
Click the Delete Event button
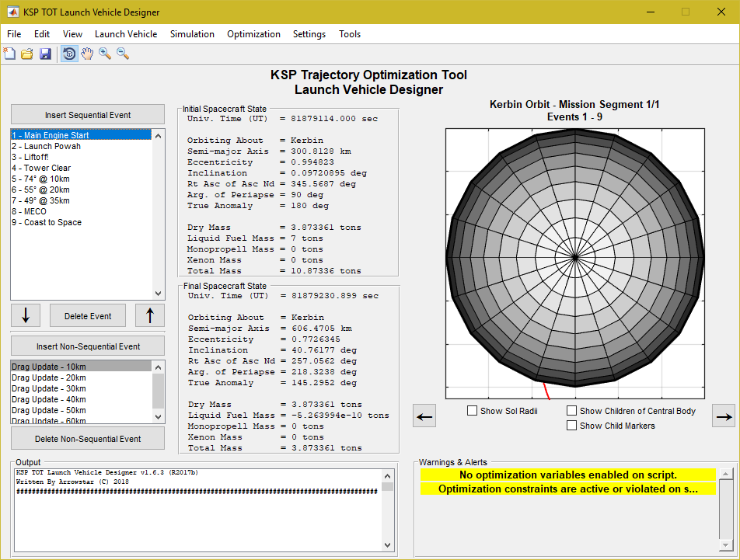[x=88, y=315]
